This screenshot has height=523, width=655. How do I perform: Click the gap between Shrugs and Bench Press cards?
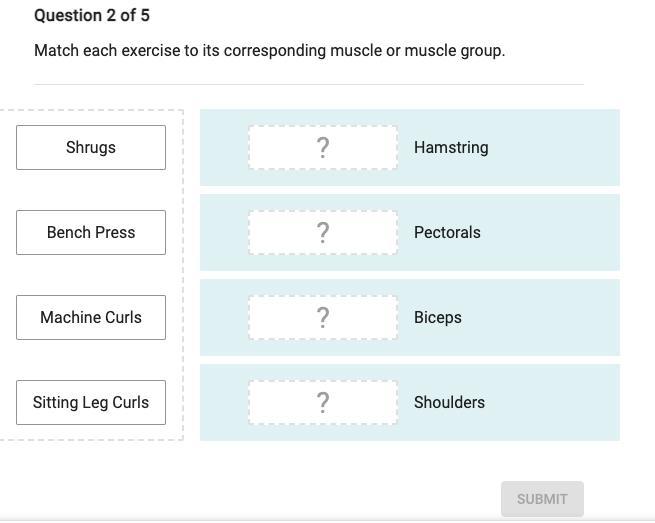coord(91,190)
